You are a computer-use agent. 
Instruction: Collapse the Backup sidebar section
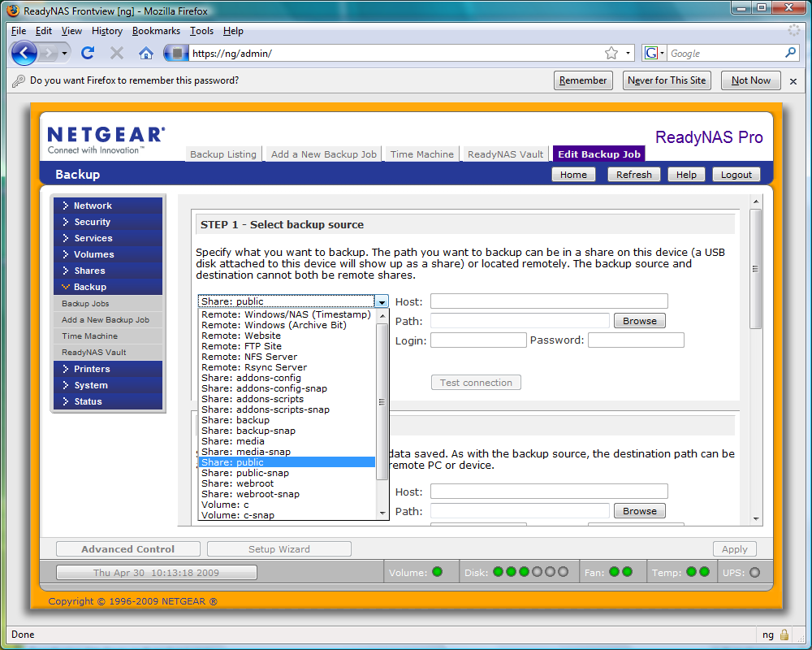[108, 287]
